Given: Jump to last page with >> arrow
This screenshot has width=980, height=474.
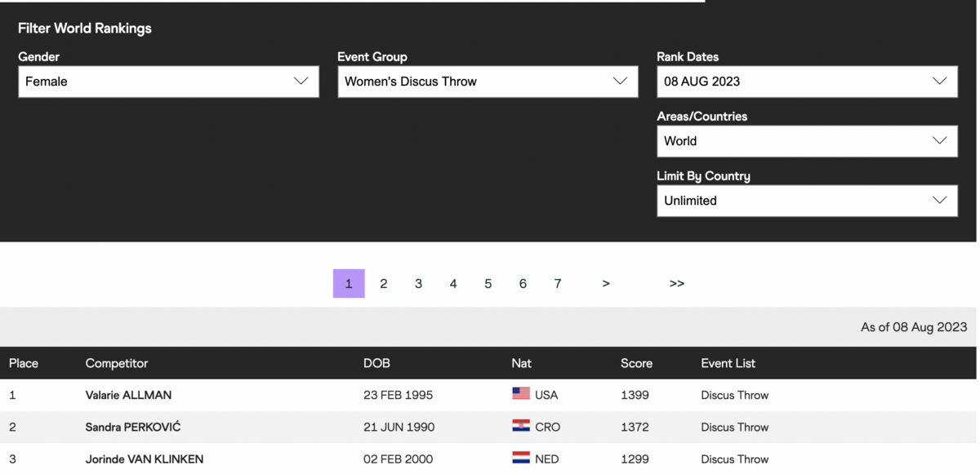Looking at the screenshot, I should [677, 284].
